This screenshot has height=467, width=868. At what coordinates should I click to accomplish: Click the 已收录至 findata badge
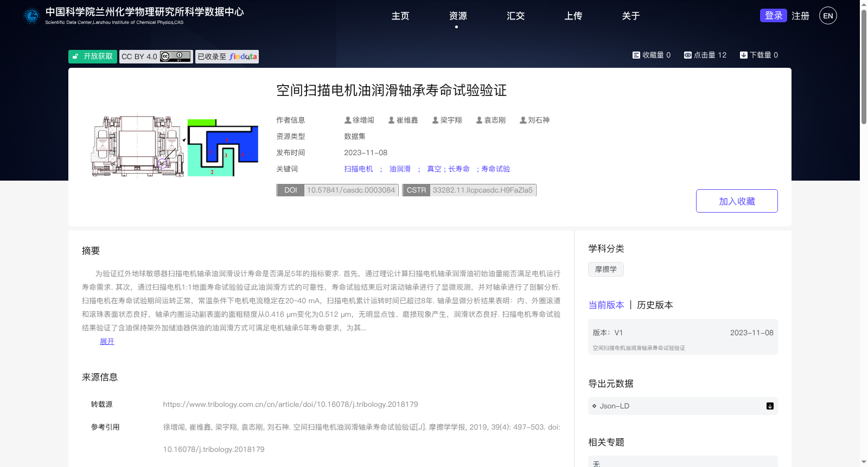(227, 56)
